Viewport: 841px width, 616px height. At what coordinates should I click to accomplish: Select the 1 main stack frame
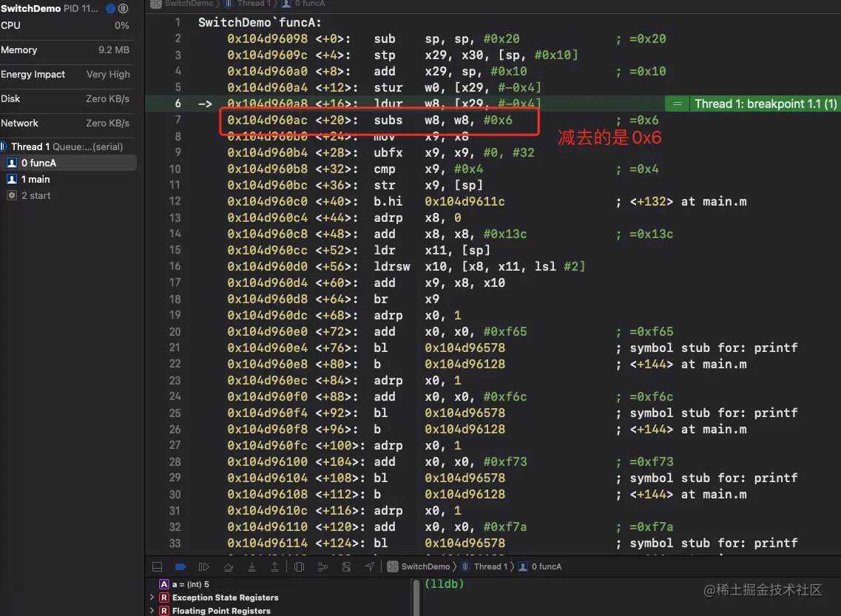68,179
